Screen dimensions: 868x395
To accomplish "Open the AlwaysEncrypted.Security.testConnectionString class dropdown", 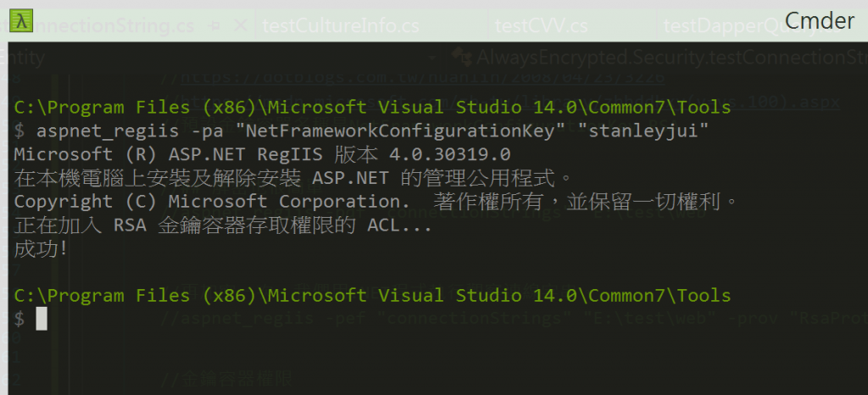I will (x=671, y=57).
